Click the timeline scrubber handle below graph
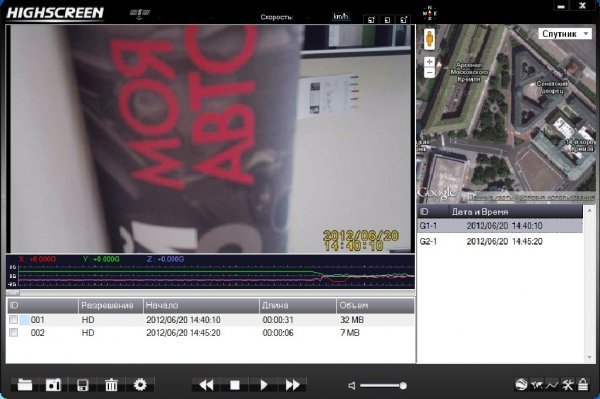The width and height of the screenshot is (600, 399). click(x=13, y=293)
